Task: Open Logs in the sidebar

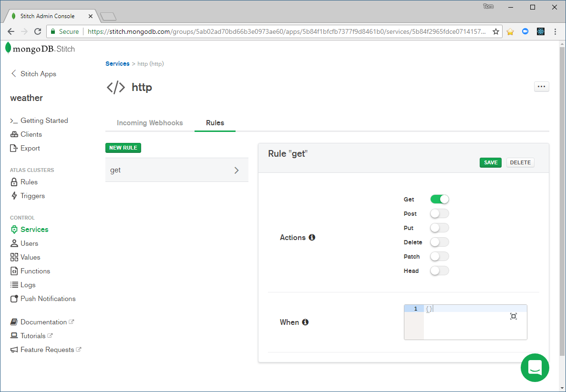Action: tap(28, 285)
